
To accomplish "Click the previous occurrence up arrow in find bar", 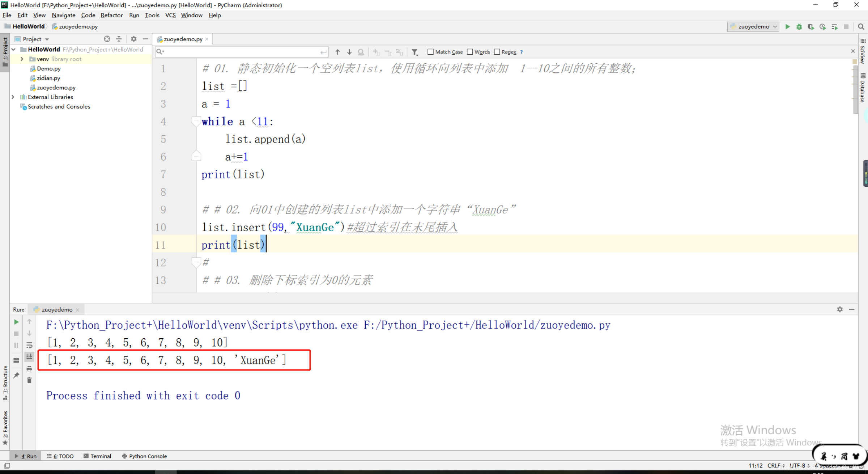I will [x=337, y=52].
